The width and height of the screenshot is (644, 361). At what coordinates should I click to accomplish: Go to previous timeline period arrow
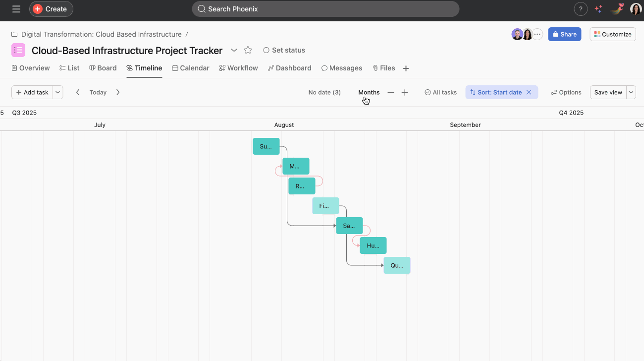78,92
